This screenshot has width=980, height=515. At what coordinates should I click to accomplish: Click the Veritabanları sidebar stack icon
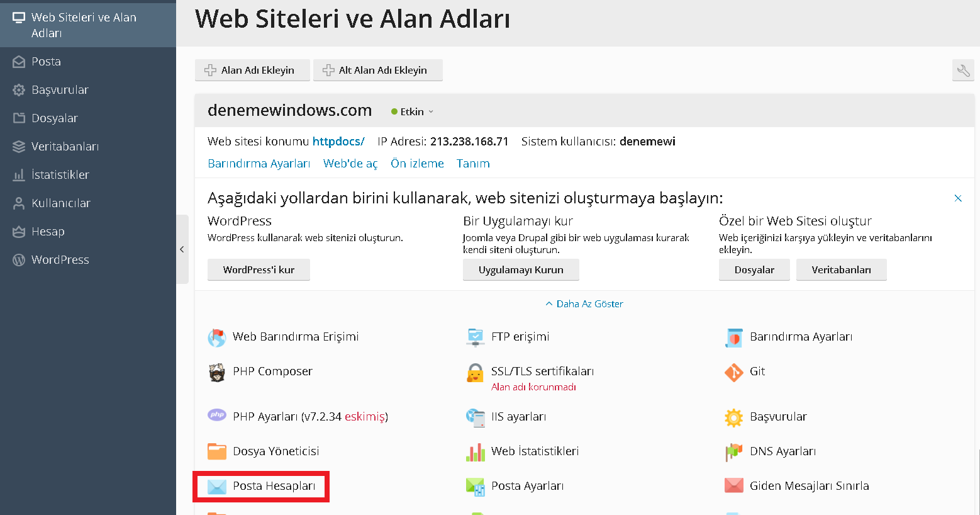pos(19,147)
